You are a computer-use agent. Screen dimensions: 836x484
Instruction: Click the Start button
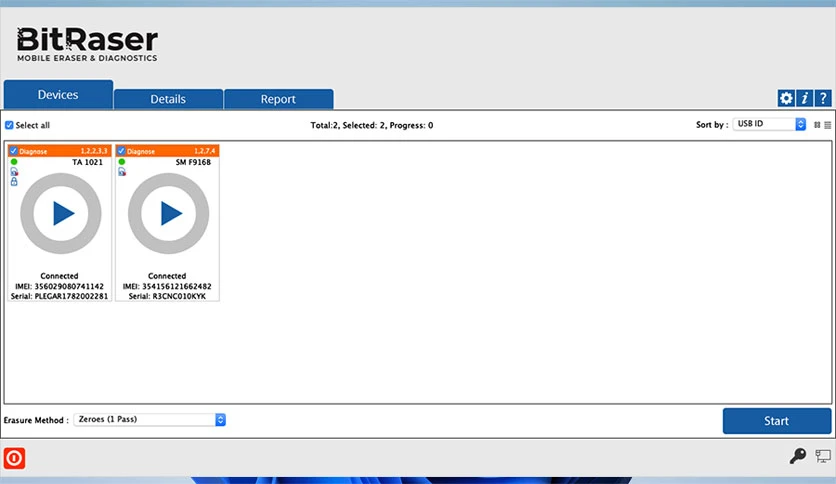(x=776, y=421)
